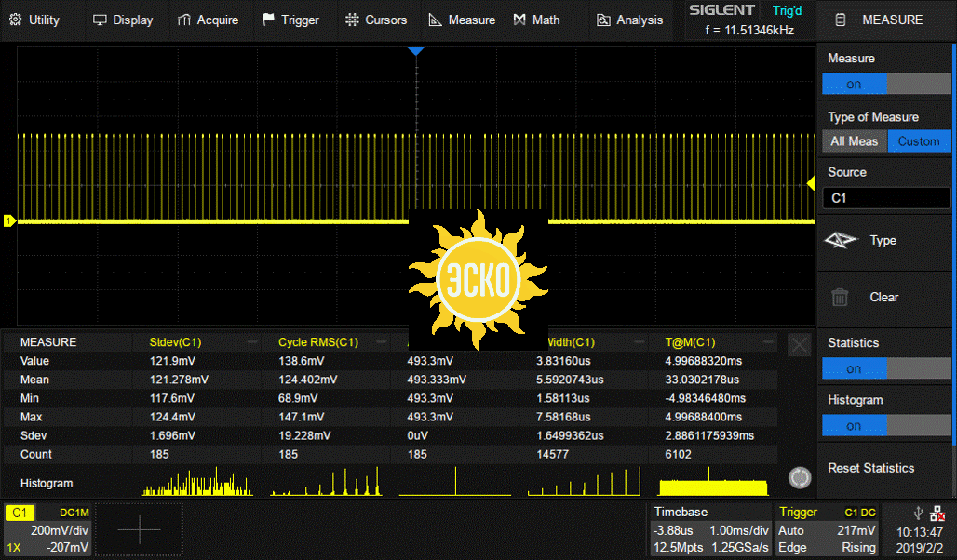Click the USB device status icon

[x=917, y=513]
